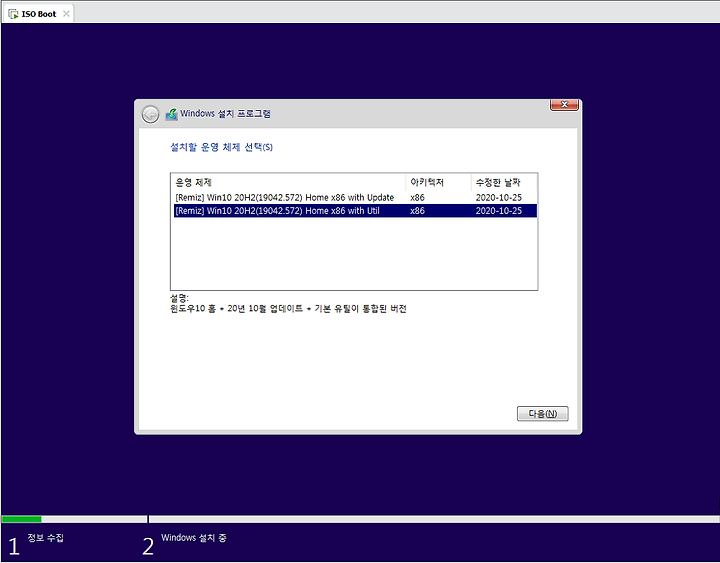Click x86 architecture cell in Util row

417,211
